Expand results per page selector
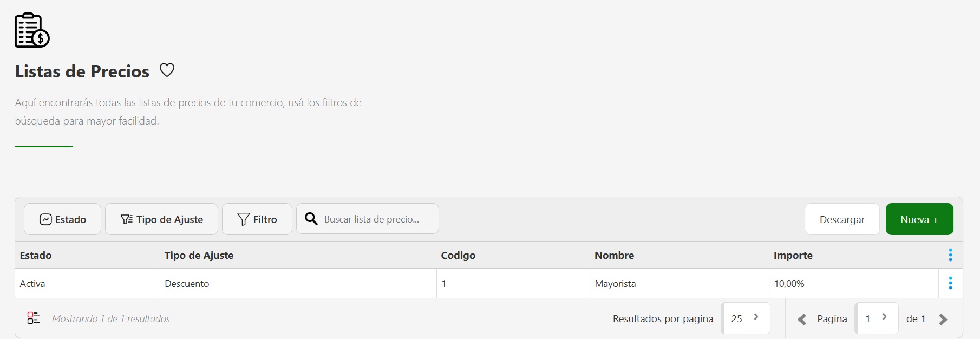Screen dimensions: 980x339 (746, 318)
